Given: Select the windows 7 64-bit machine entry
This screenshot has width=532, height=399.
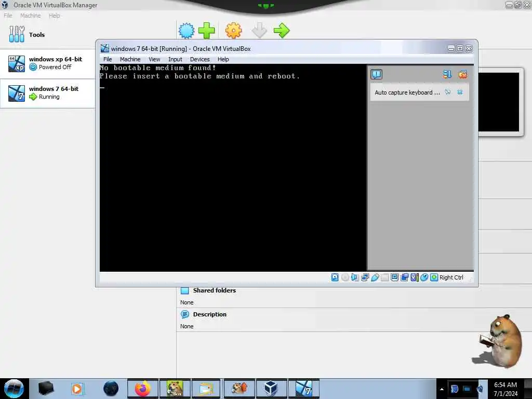Looking at the screenshot, I should pos(47,93).
